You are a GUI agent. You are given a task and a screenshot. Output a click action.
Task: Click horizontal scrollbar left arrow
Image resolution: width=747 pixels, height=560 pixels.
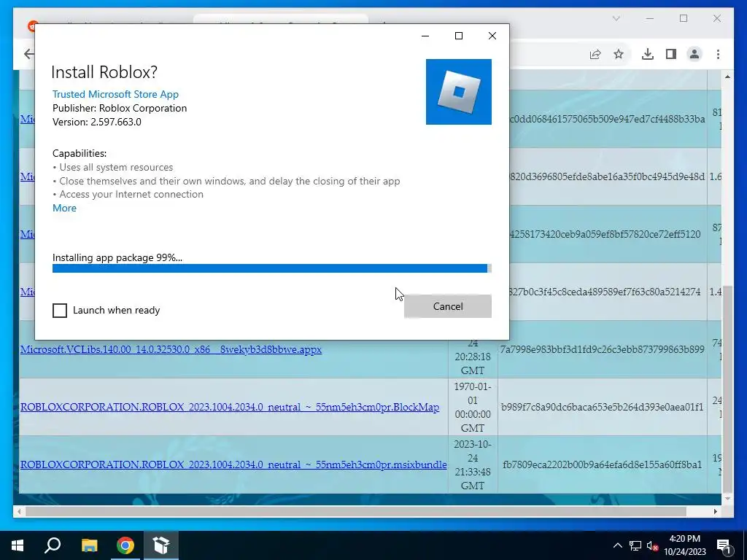[19, 511]
